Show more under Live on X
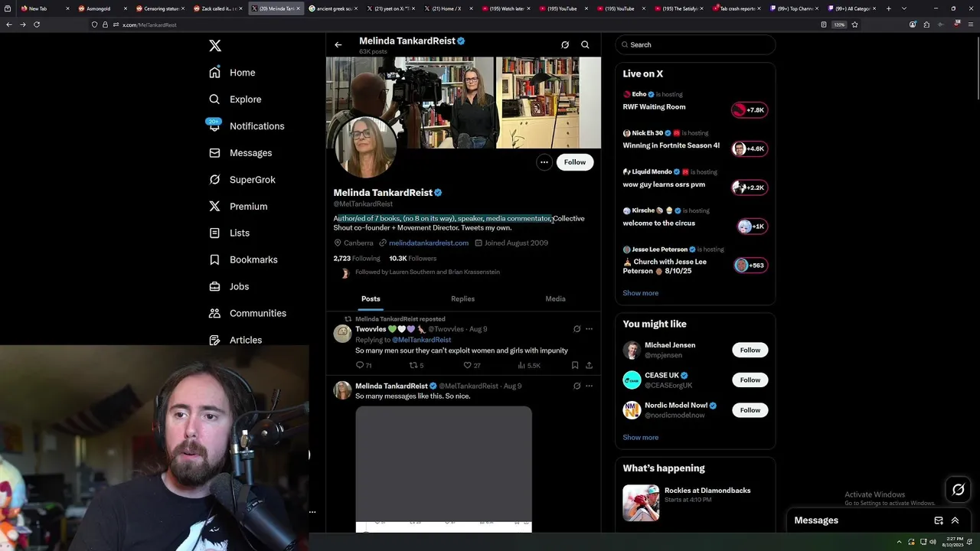 (641, 293)
